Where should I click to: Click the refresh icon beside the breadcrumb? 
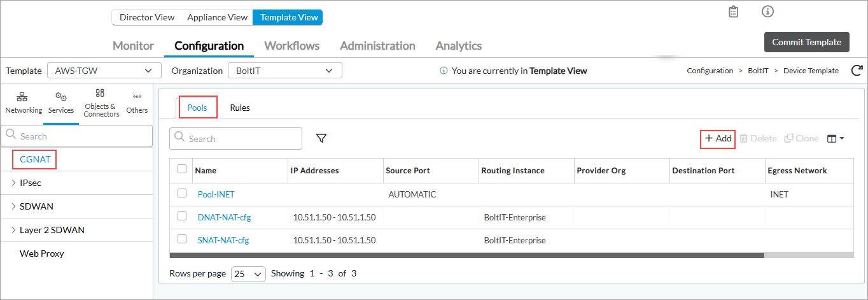click(x=857, y=71)
